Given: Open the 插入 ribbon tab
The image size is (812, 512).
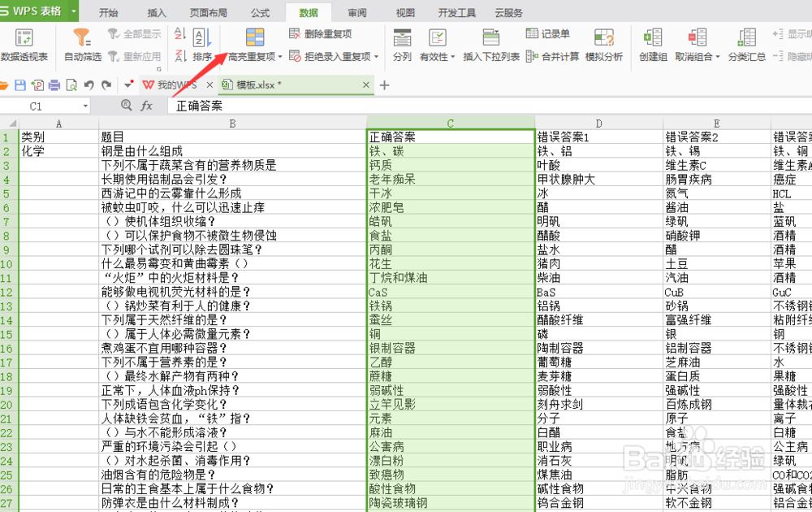Looking at the screenshot, I should pyautogui.click(x=156, y=11).
